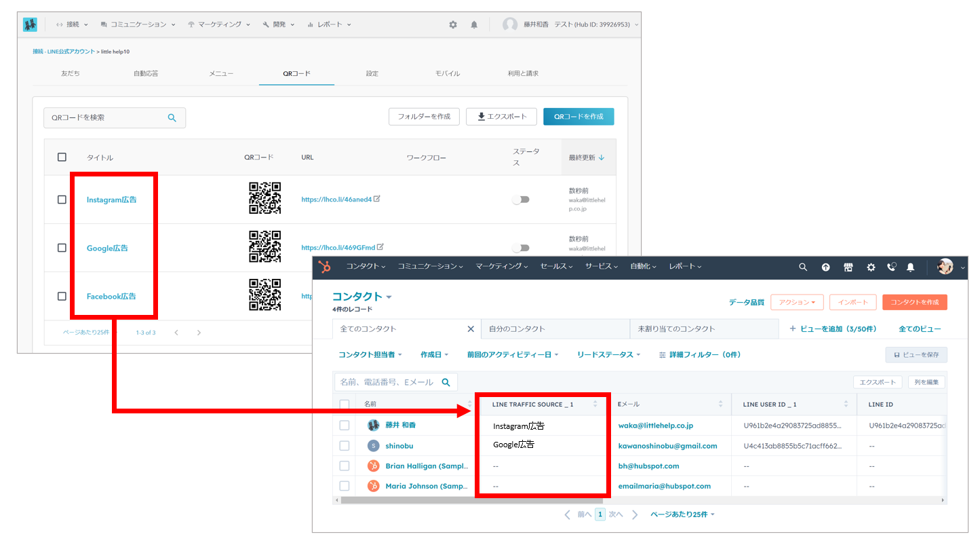Screen dimensions: 980x545
Task: Click the QRコードを作成 button
Action: pyautogui.click(x=579, y=117)
